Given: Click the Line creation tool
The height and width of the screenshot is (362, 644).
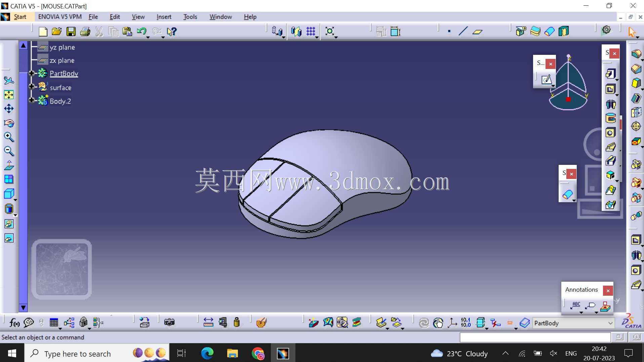Looking at the screenshot, I should pos(463,32).
